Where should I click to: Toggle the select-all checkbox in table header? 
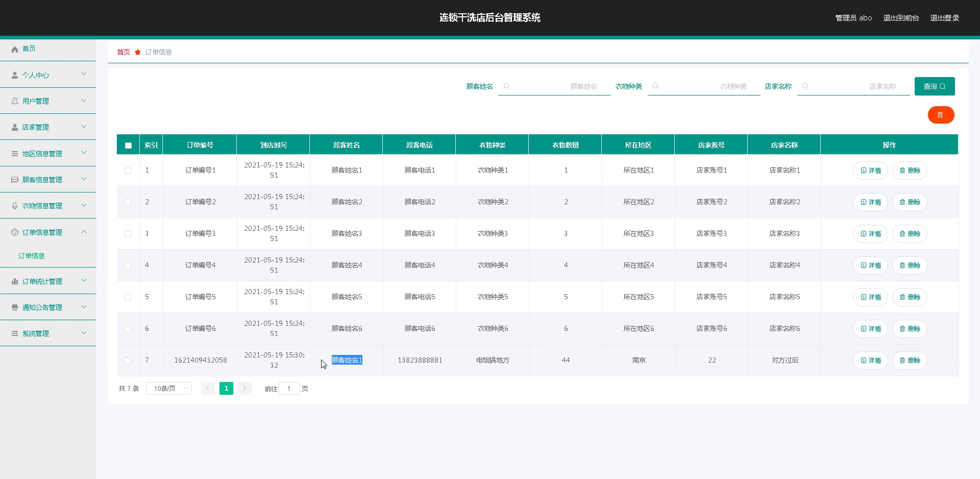tap(128, 146)
